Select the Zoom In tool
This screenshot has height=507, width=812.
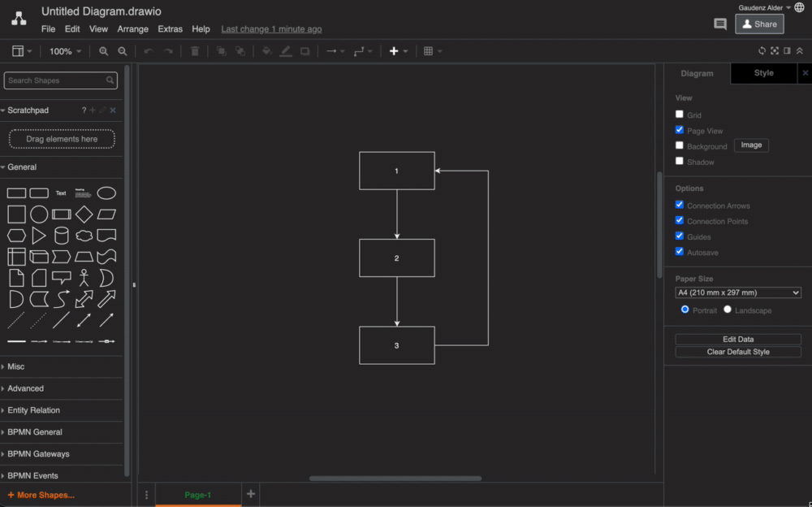click(102, 50)
